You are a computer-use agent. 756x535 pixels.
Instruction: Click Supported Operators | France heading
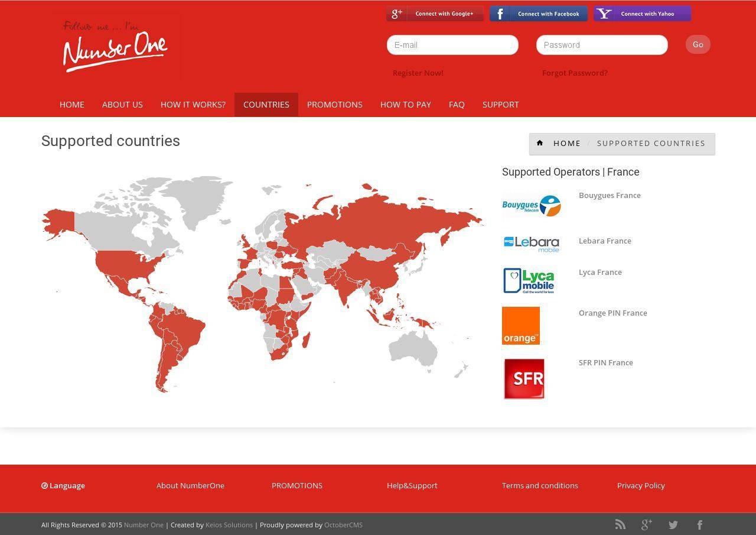(571, 172)
